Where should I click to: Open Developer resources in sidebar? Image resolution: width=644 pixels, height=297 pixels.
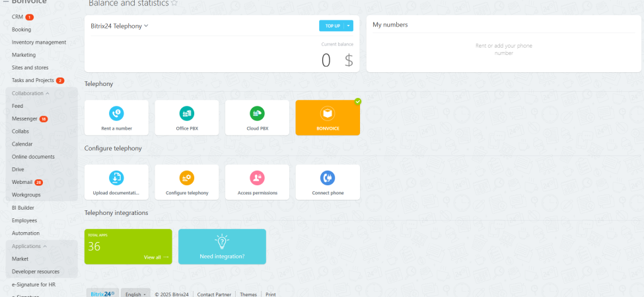[x=36, y=271]
